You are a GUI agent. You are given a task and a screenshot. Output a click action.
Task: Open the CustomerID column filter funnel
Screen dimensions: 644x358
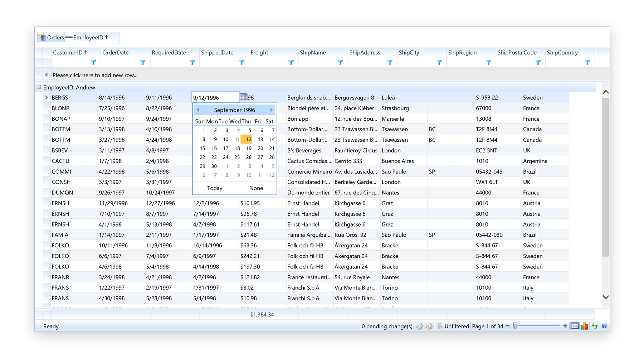(93, 62)
